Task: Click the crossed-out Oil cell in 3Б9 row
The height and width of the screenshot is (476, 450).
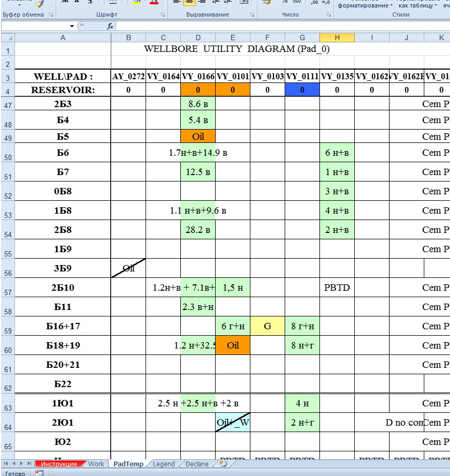Action: (x=128, y=268)
